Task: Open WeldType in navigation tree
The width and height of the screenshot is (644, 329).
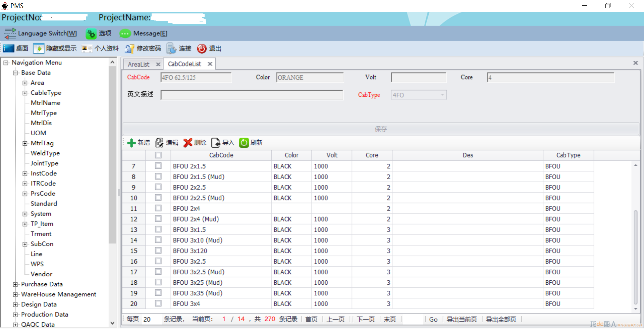Action: 45,153
